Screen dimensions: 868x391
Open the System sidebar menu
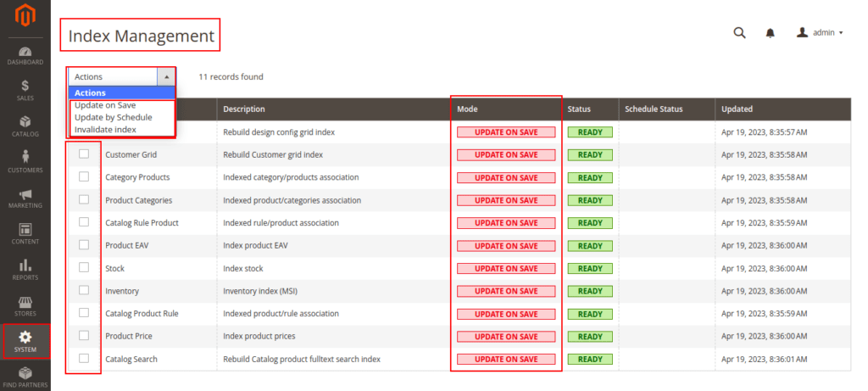point(25,341)
